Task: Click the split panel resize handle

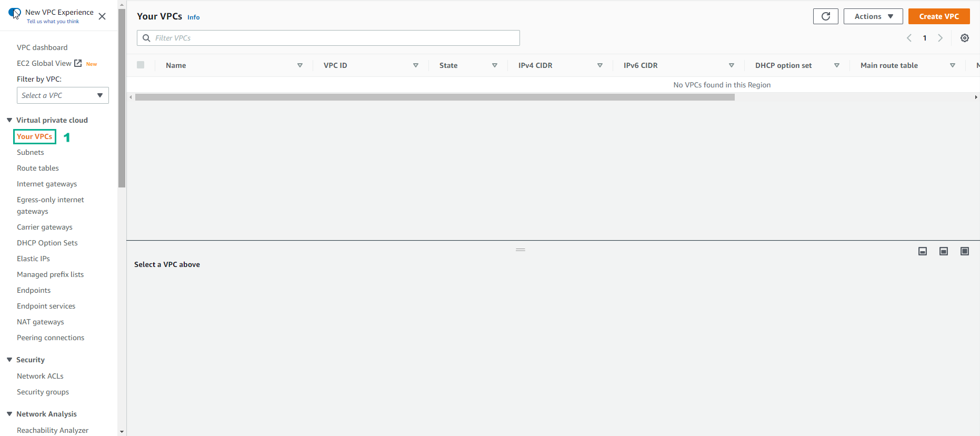Action: point(521,250)
